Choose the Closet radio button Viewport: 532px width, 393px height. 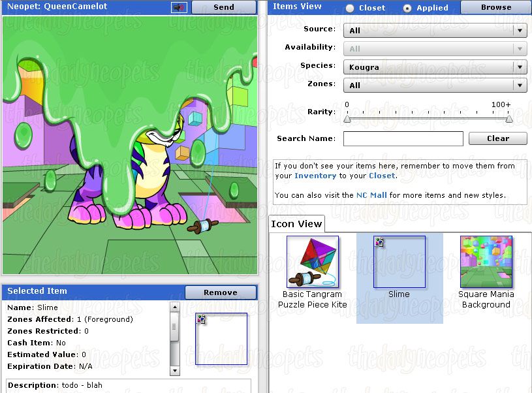(350, 8)
